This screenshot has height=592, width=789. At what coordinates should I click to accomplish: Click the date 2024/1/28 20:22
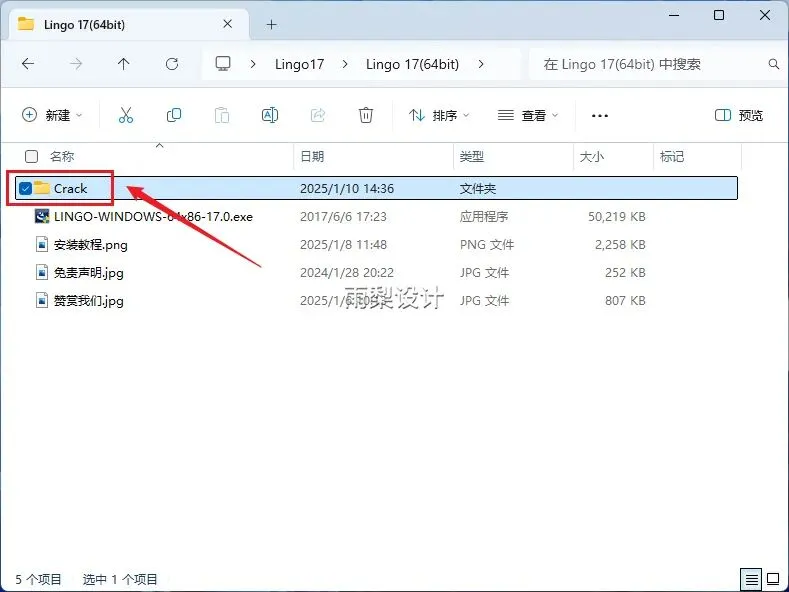(x=347, y=272)
